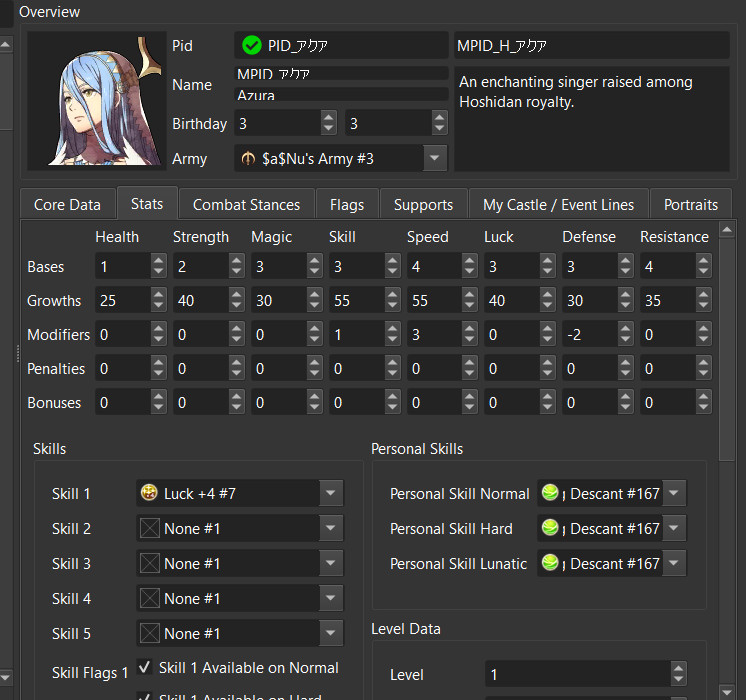
Task: Expand the Skill 1 dropdown
Action: [331, 493]
